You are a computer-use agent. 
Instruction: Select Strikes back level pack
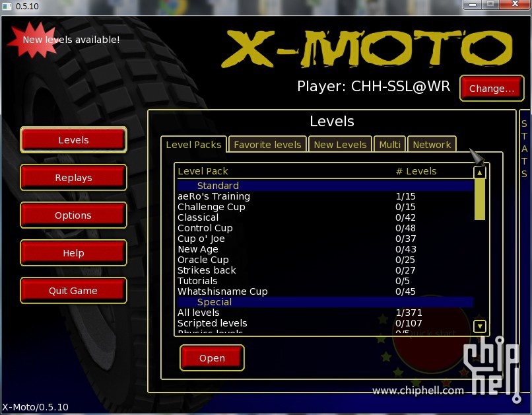pyautogui.click(x=325, y=270)
